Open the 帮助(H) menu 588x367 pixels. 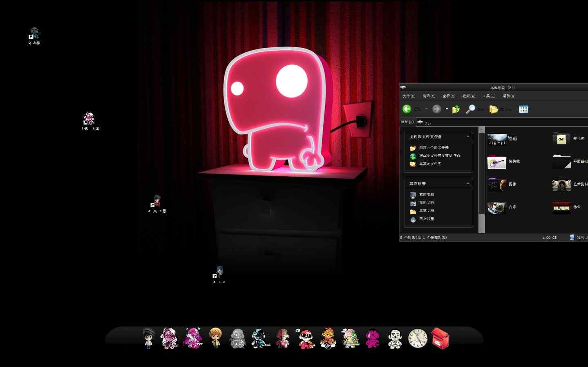509,96
